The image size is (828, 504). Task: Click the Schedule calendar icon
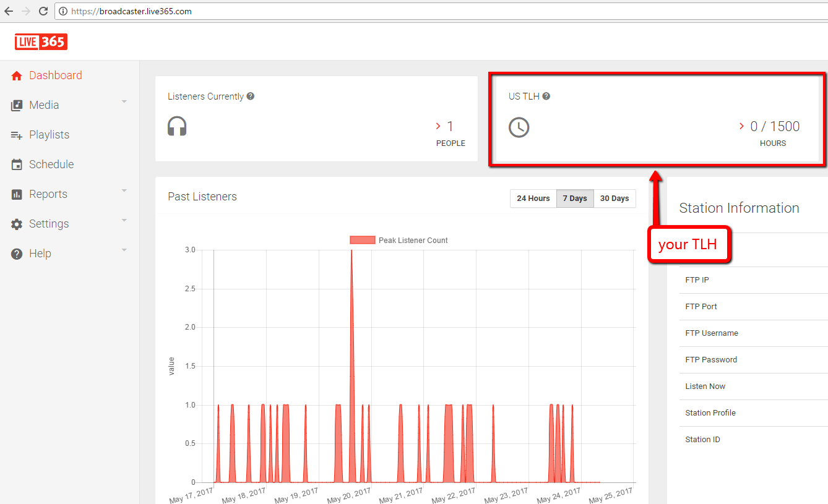tap(17, 164)
